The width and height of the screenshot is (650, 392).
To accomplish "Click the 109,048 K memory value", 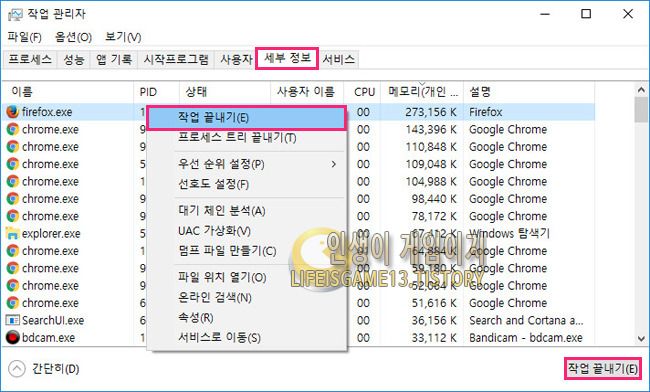I will (x=432, y=164).
